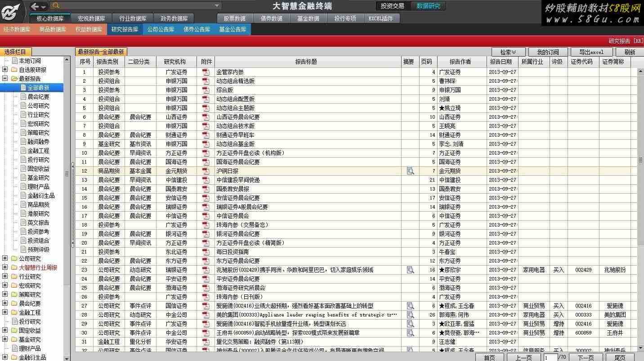Image resolution: width=644 pixels, height=361 pixels.
Task: Click folder icon beside 自选股研报
Action: [14, 70]
